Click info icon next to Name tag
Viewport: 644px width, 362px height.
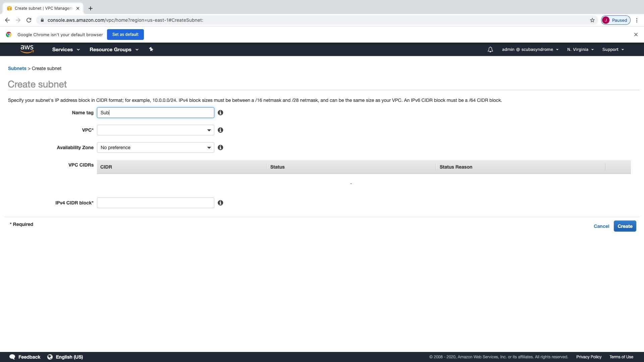220,113
